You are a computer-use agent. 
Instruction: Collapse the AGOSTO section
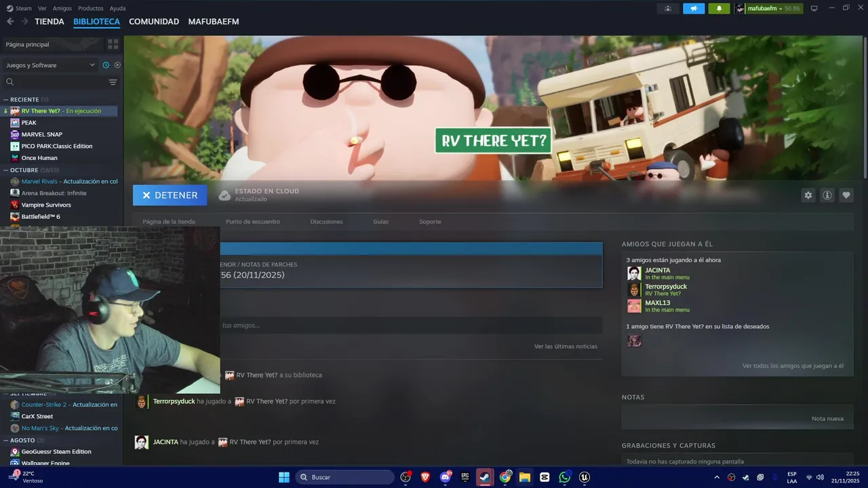[x=5, y=440]
